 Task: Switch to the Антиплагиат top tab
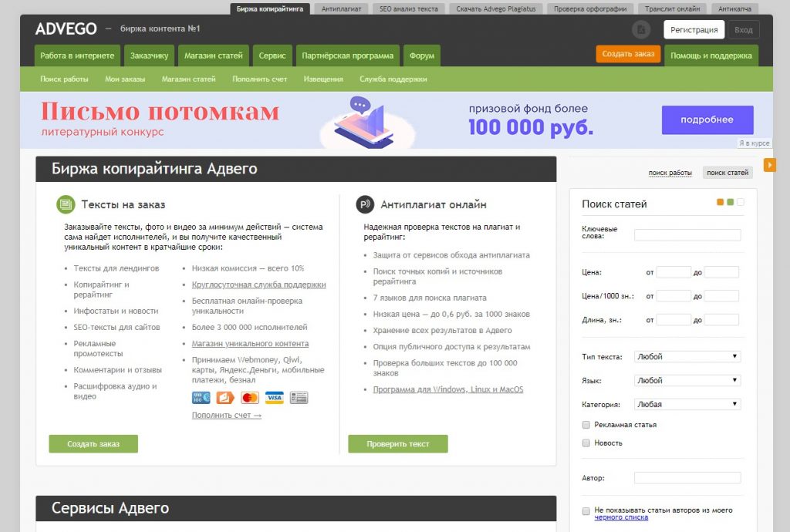coord(341,8)
